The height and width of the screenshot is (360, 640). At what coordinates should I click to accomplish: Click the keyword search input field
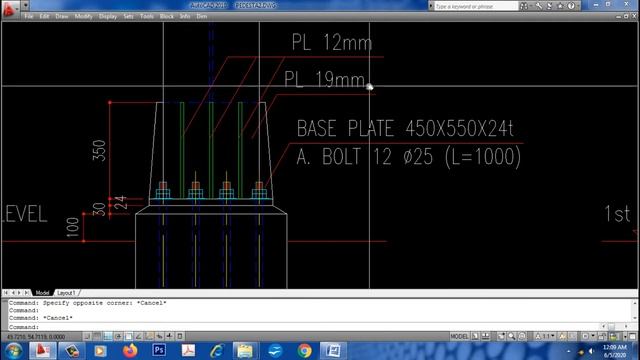(476, 6)
